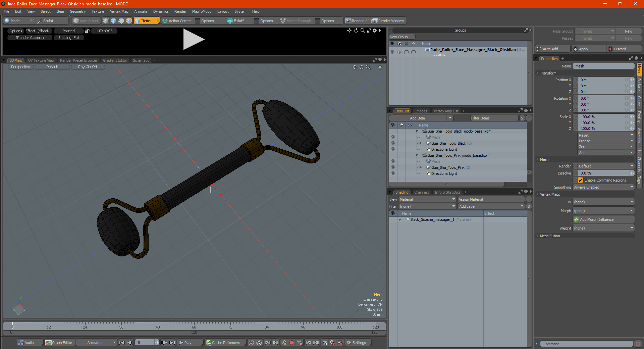Toggle visibility of Jade_Roller group in Groups

[x=392, y=52]
